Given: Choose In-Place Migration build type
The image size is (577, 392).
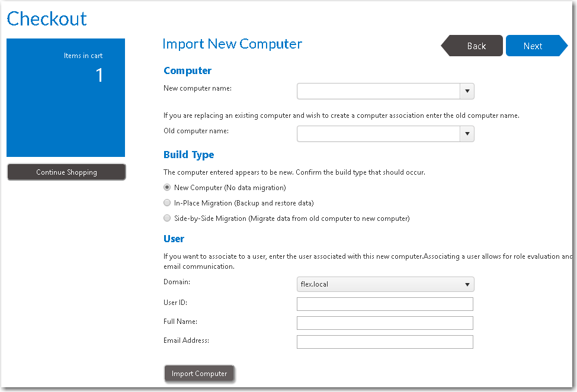Looking at the screenshot, I should [167, 203].
